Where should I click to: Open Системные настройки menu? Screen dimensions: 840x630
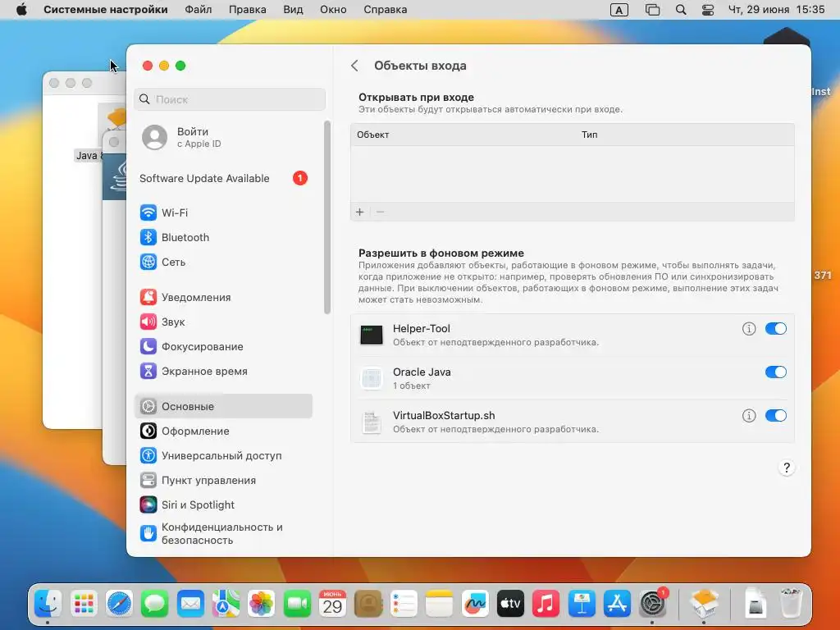[106, 10]
